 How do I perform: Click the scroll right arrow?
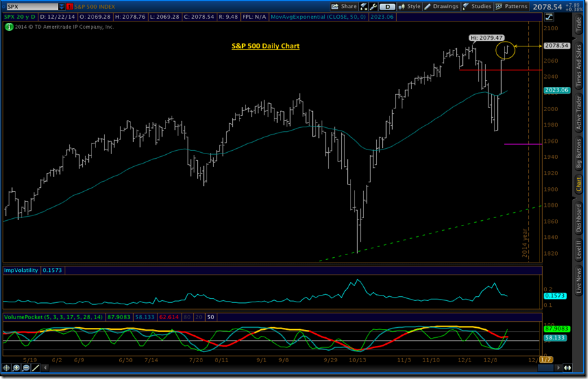(x=558, y=368)
